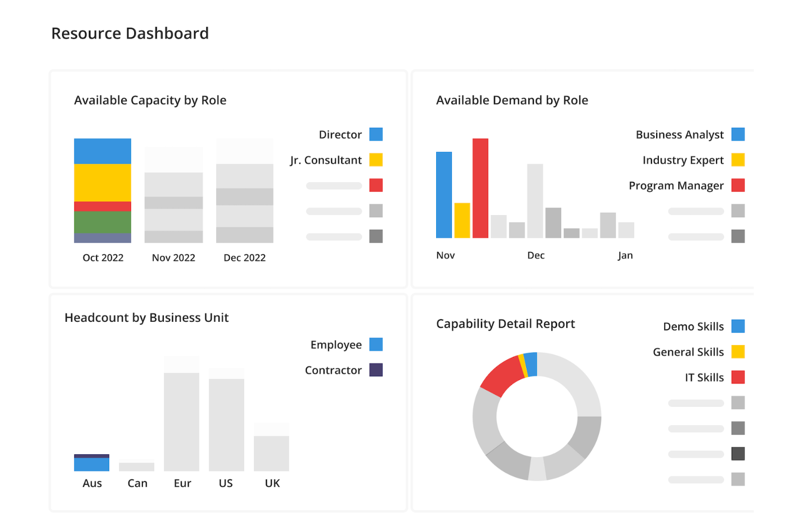This screenshot has width=798, height=532.
Task: Select the "Employee" legend label
Action: [x=336, y=345]
